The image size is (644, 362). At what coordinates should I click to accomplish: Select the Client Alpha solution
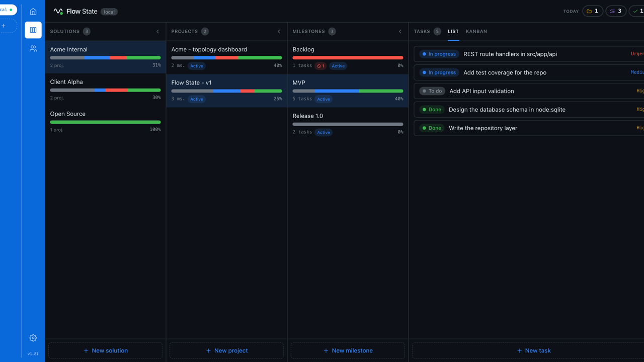(106, 89)
